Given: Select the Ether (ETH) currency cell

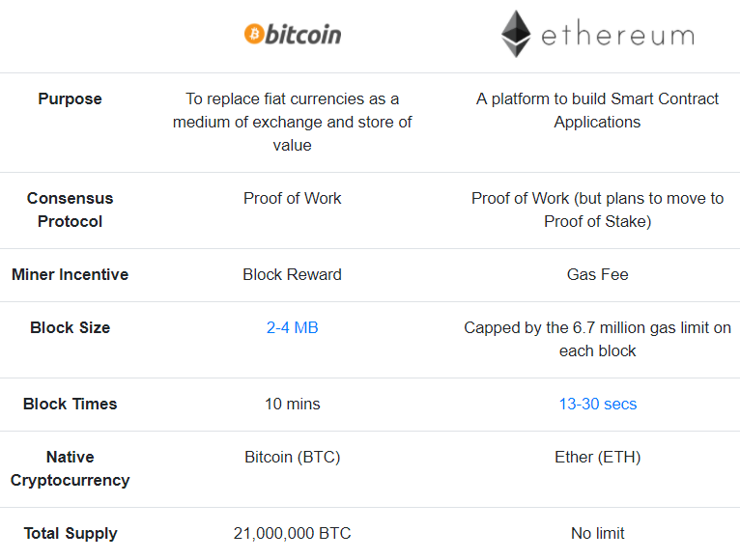Looking at the screenshot, I should (x=597, y=458).
